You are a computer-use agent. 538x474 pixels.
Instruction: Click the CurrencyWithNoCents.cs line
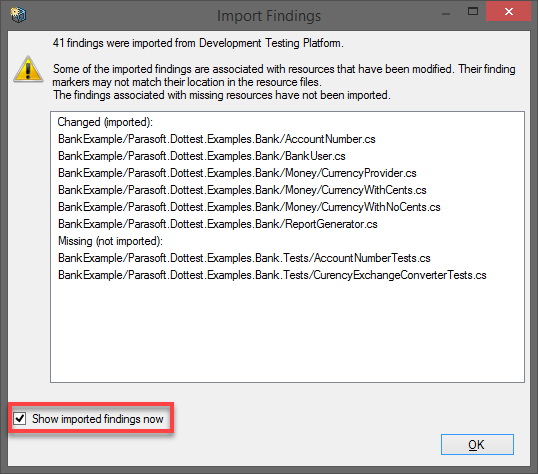(249, 207)
